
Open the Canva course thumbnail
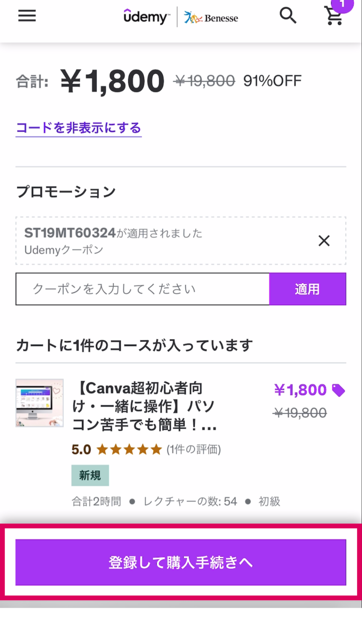(x=40, y=403)
